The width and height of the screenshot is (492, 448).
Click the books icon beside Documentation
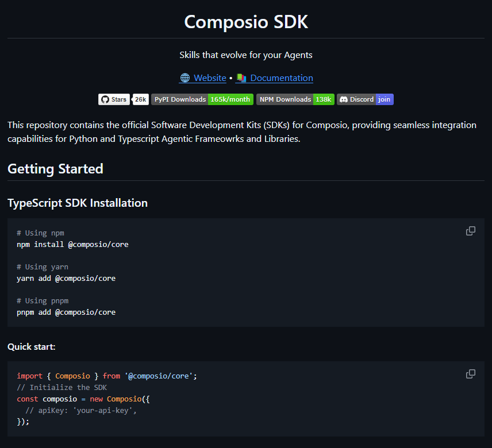pos(241,78)
